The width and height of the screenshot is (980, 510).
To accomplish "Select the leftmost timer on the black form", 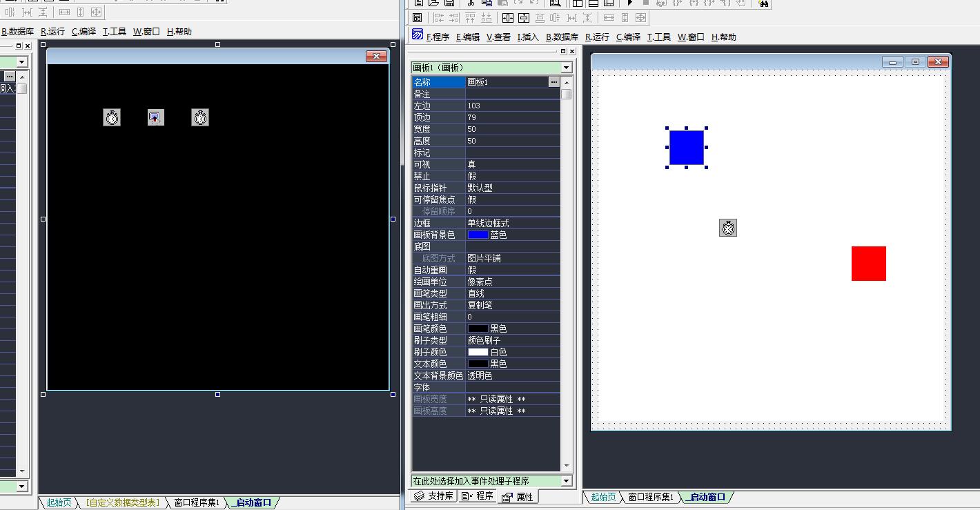I will 112,117.
